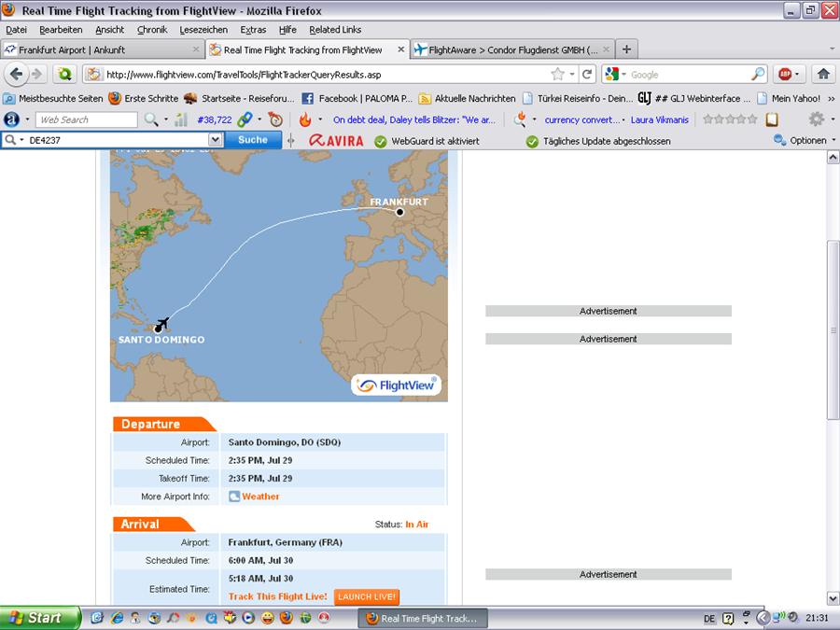Reload the page with the refresh icon
The height and width of the screenshot is (630, 840).
587,74
